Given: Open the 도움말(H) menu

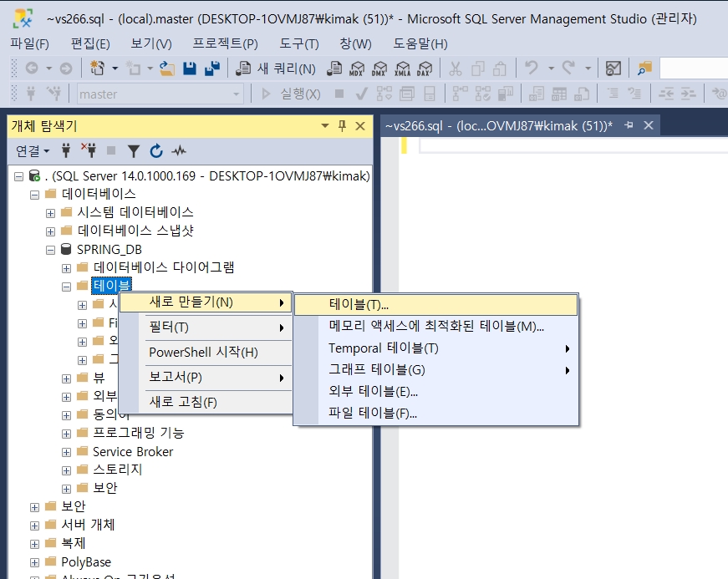Looking at the screenshot, I should [420, 43].
